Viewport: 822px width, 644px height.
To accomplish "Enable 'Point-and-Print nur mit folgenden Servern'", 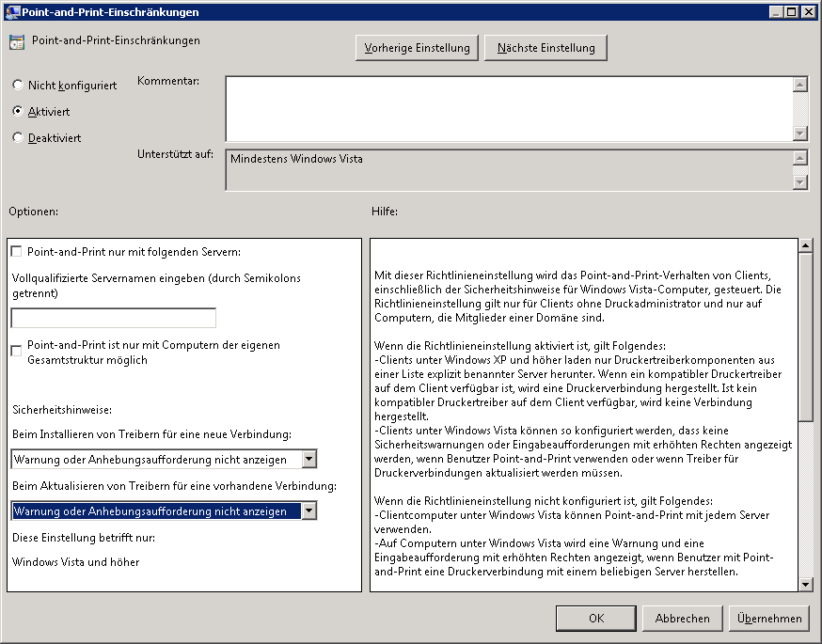I will click(x=16, y=252).
